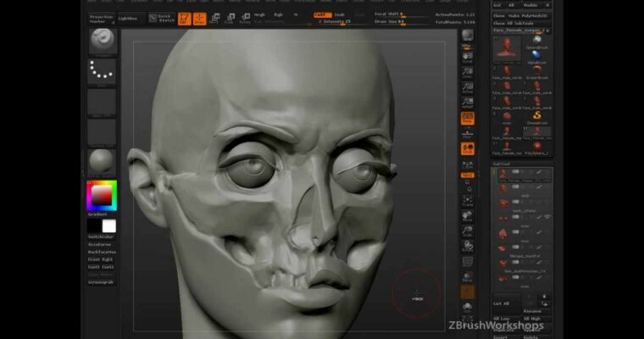
Task: Collapse the SubTool palette header
Action: point(502,164)
